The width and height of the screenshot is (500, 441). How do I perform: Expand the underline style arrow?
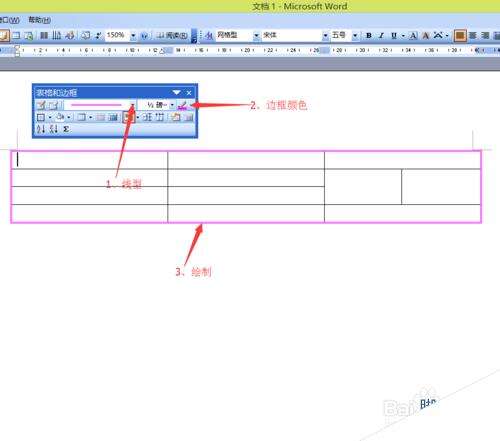[403, 35]
